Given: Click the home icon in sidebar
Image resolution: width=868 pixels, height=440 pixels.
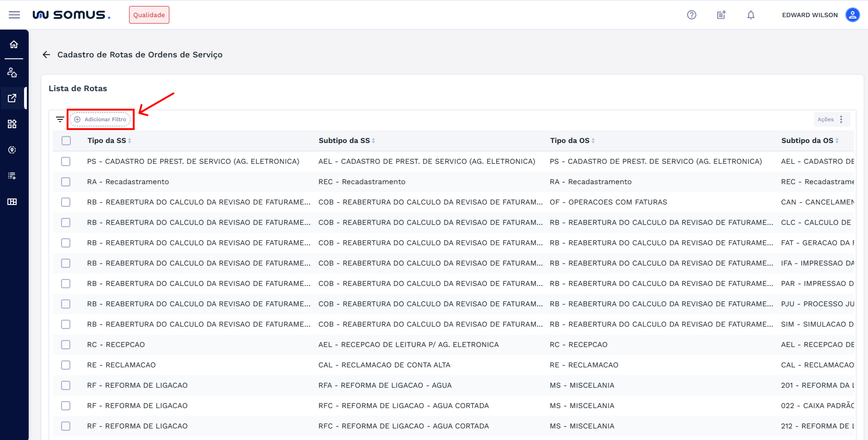Looking at the screenshot, I should [x=14, y=44].
